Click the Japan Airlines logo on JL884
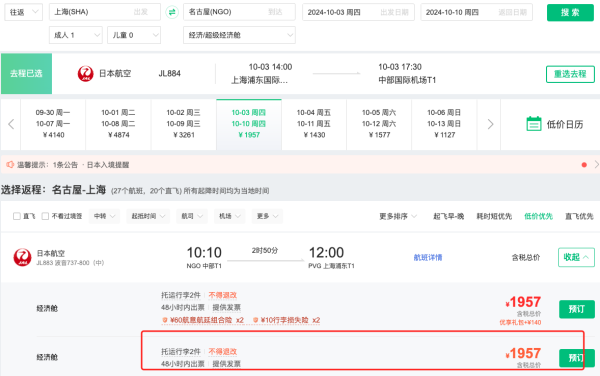This screenshot has height=376, width=600. (x=85, y=73)
